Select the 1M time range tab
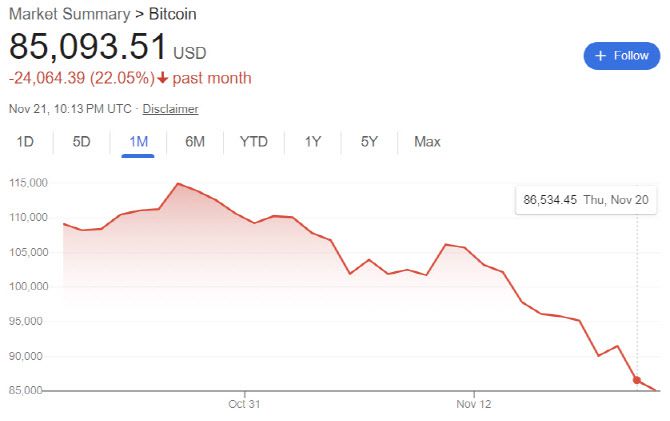 138,142
